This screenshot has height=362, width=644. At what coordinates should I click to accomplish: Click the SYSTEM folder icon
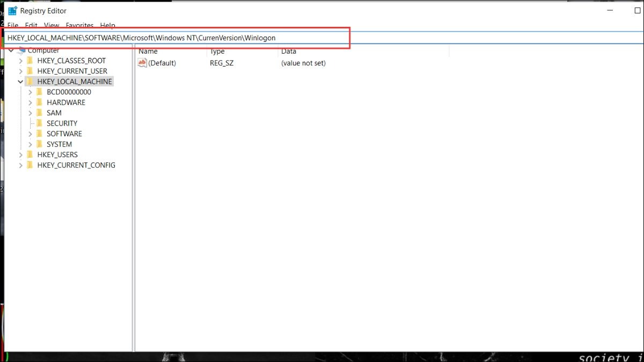point(39,144)
